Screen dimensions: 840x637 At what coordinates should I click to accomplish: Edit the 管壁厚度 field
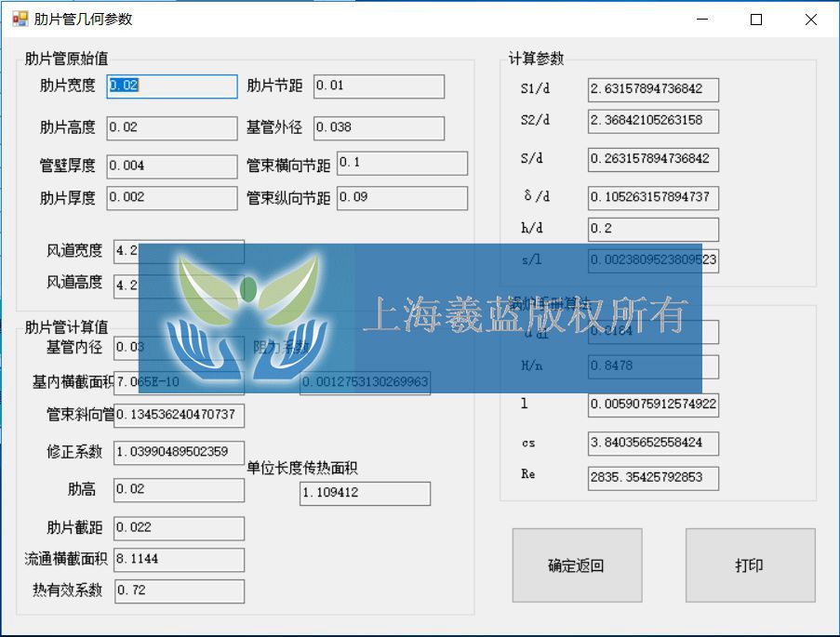click(172, 166)
